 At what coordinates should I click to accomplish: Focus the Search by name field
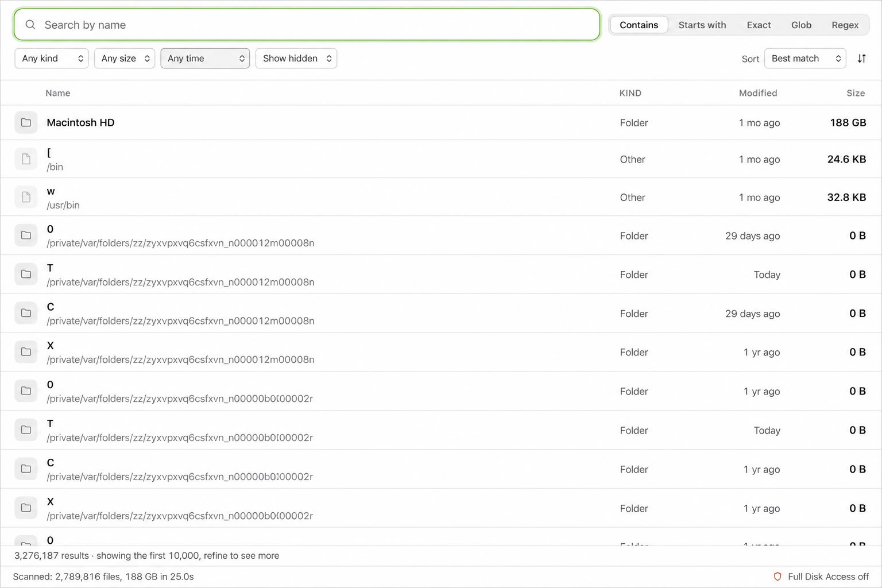(307, 25)
